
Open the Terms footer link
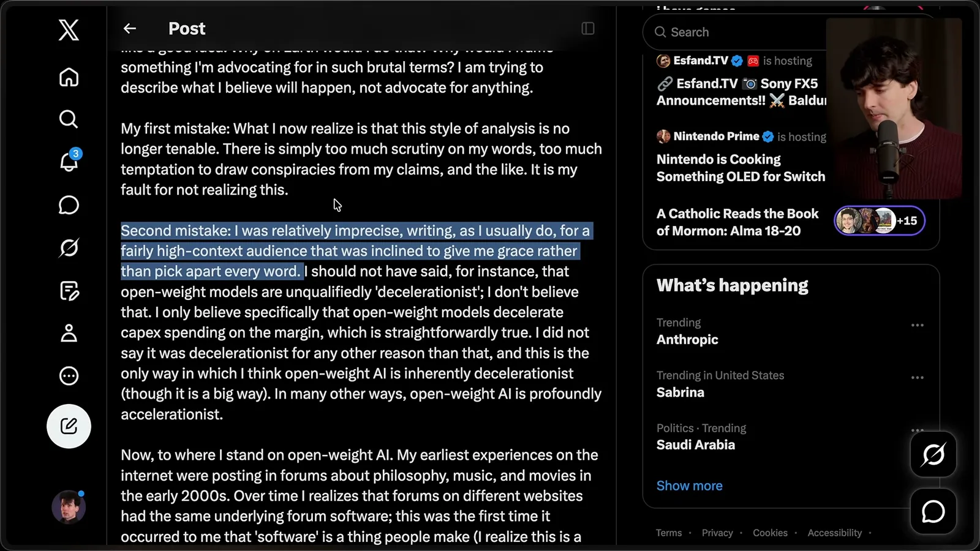click(669, 533)
